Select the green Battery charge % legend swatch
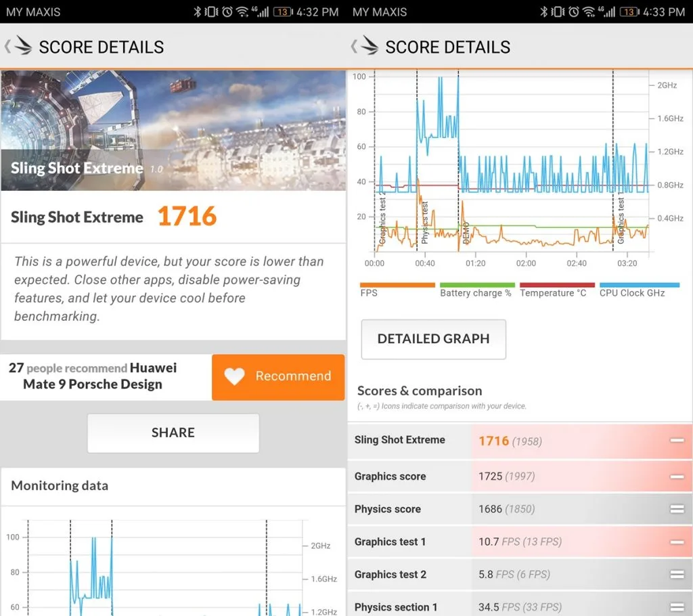 point(477,285)
